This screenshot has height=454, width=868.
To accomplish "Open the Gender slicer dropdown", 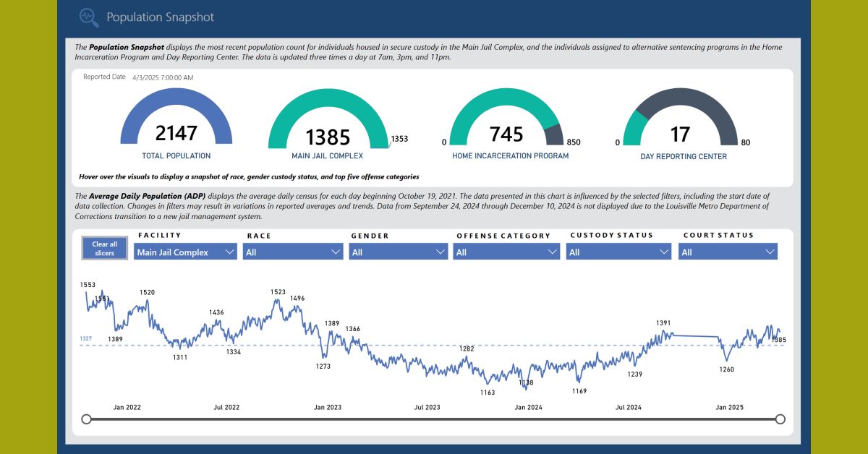I will point(398,252).
